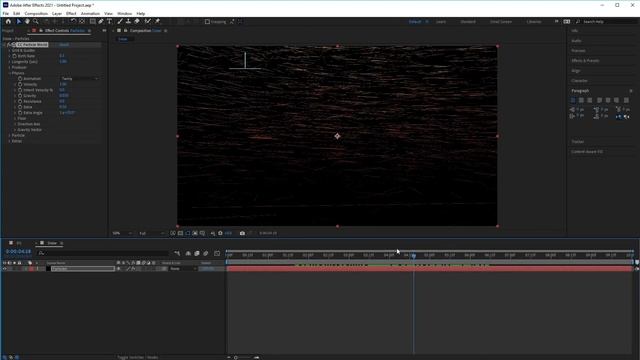Open the Layer menu
Image resolution: width=640 pixels, height=360 pixels.
[x=57, y=13]
